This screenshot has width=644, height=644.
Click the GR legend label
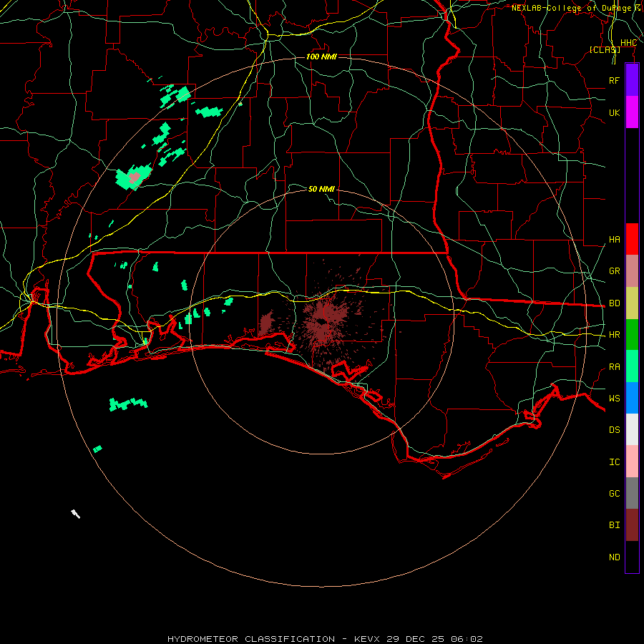(614, 271)
